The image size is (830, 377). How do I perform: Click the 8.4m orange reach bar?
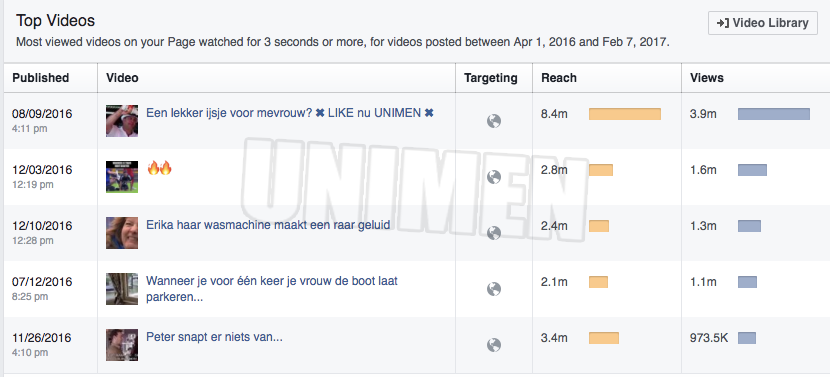(625, 114)
